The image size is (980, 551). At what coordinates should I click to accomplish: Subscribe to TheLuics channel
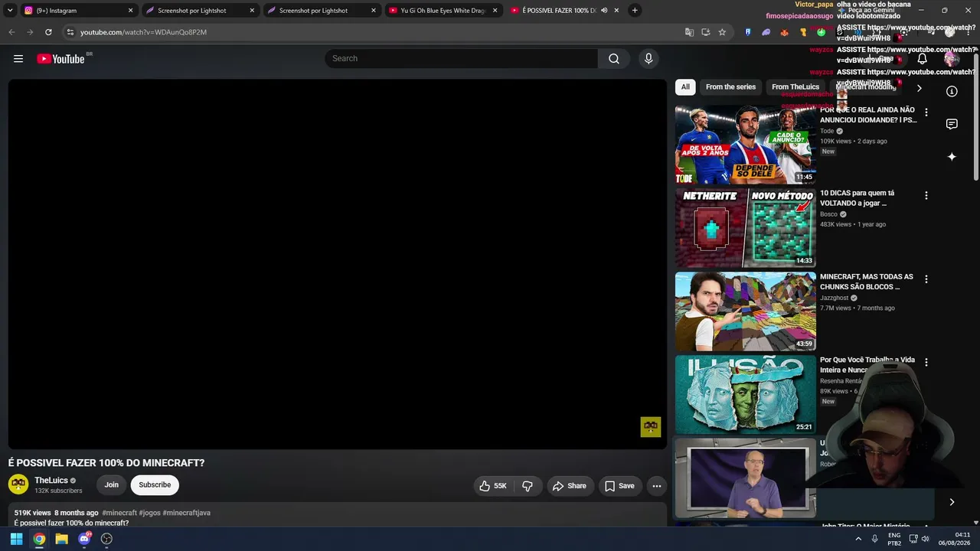155,485
